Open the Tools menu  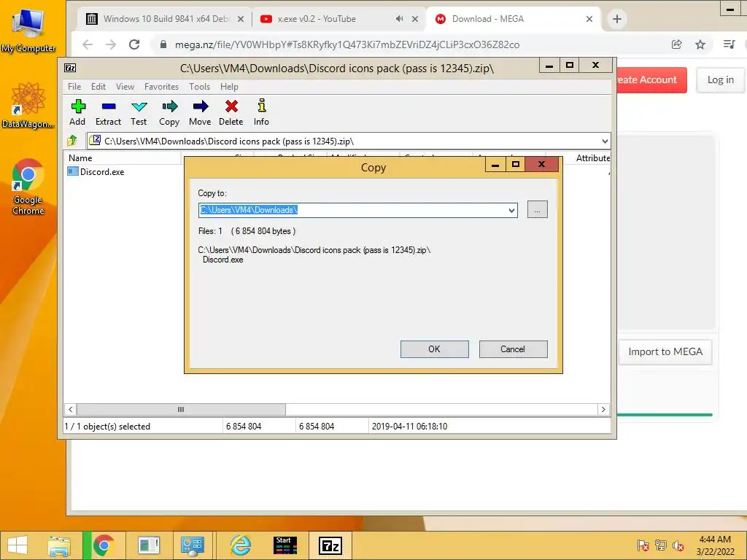pos(199,87)
